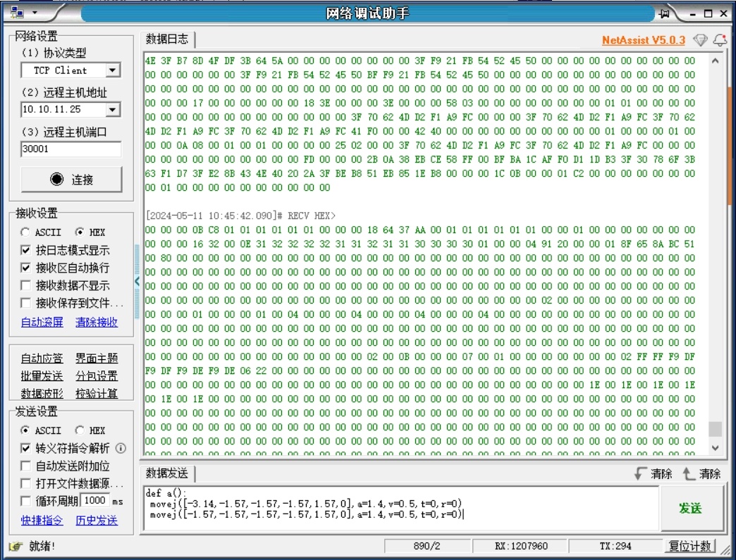
Task: Click the bell notification icon
Action: (x=719, y=40)
